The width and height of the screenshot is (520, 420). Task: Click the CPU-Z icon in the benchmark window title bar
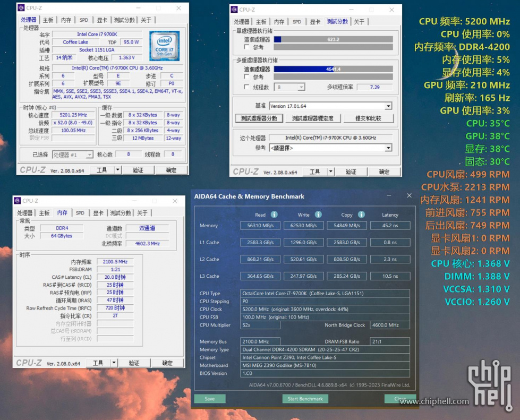tap(234, 10)
